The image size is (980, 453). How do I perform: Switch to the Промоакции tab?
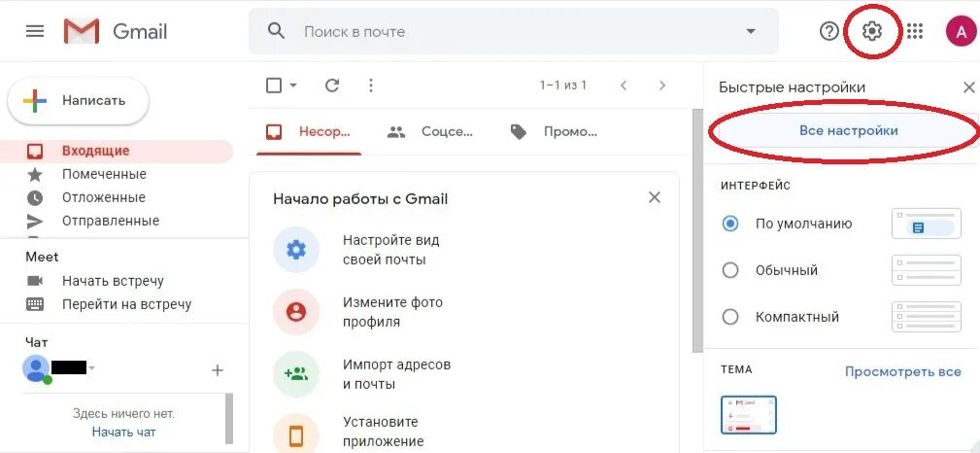tap(554, 132)
